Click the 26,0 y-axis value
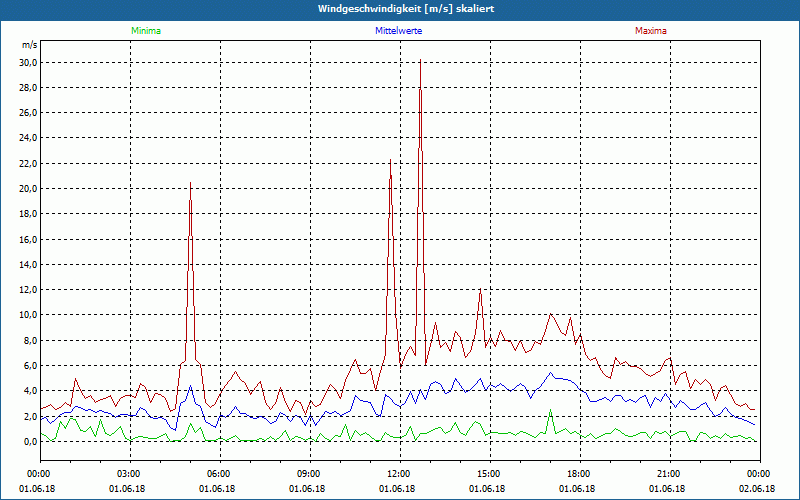 (29, 113)
